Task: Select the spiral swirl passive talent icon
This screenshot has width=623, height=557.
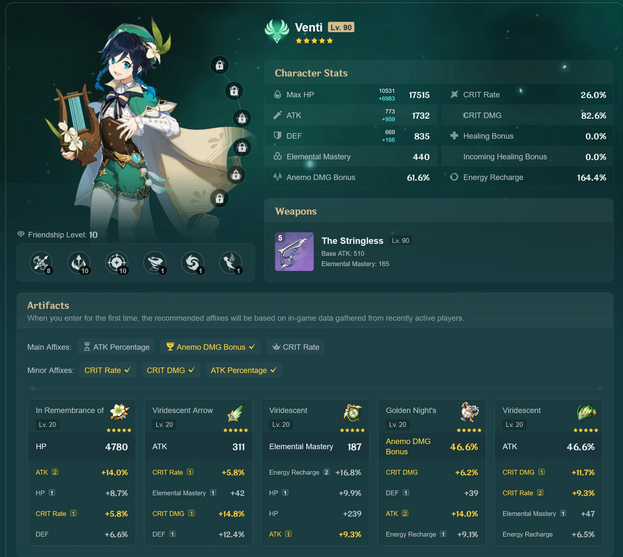Action: (193, 263)
